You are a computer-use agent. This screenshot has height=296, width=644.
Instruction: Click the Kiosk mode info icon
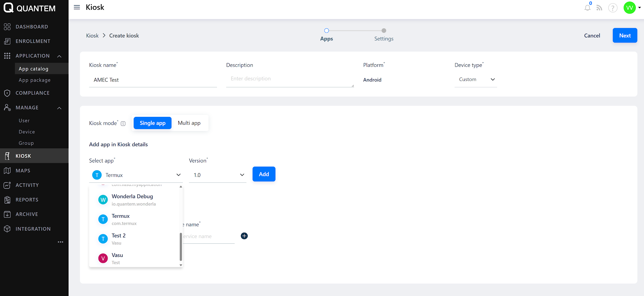click(x=123, y=123)
